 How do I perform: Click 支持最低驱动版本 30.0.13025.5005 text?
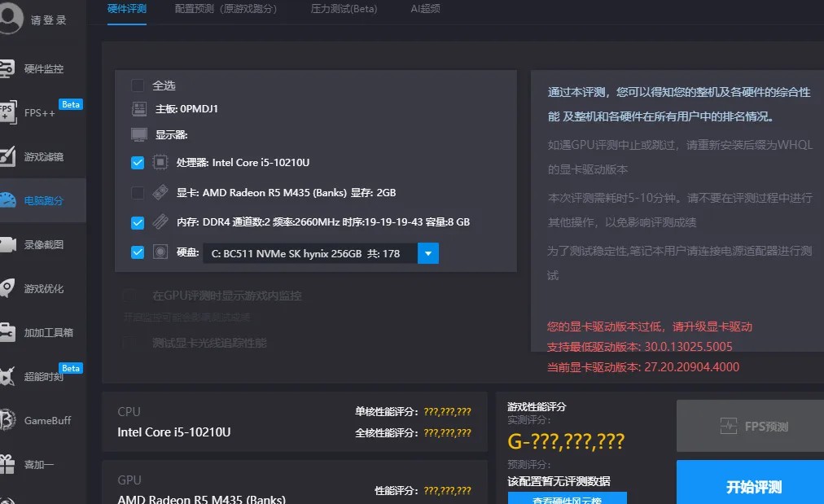point(639,347)
